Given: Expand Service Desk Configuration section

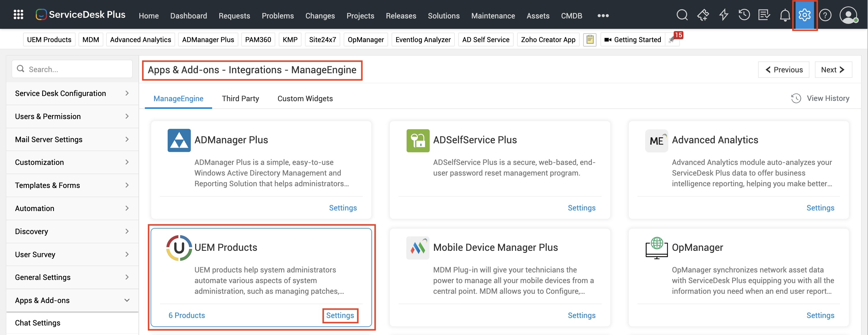Looking at the screenshot, I should tap(72, 93).
